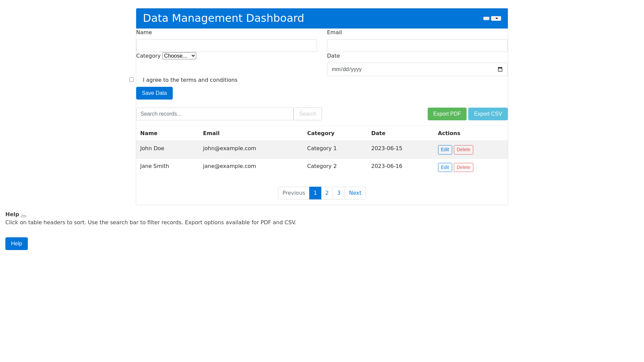
Task: Click the blue Help button at bottom
Action: click(x=16, y=244)
